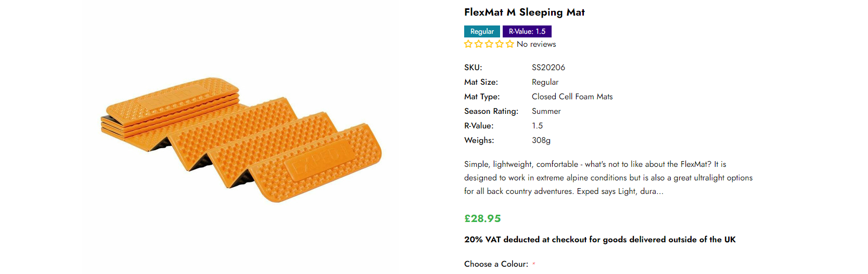This screenshot has width=868, height=274.
Task: Click the 308g weight value
Action: [x=541, y=140]
